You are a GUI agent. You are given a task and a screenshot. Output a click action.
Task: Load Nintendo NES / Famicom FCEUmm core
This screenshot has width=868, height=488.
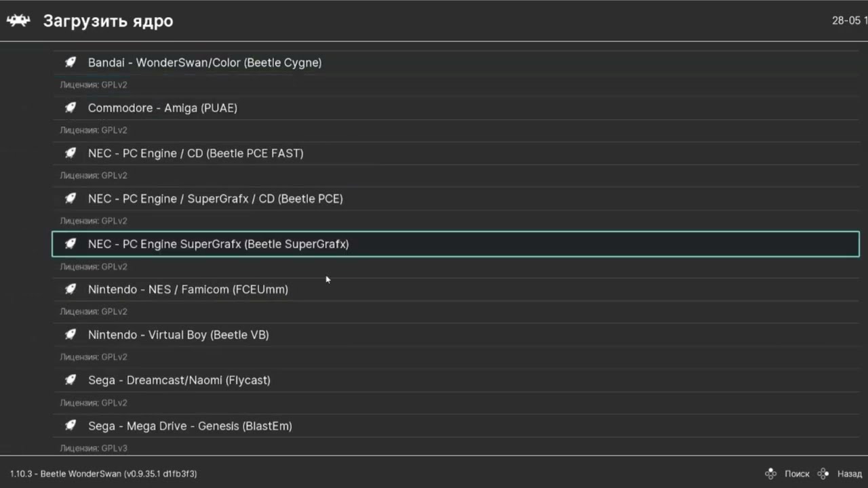click(188, 289)
